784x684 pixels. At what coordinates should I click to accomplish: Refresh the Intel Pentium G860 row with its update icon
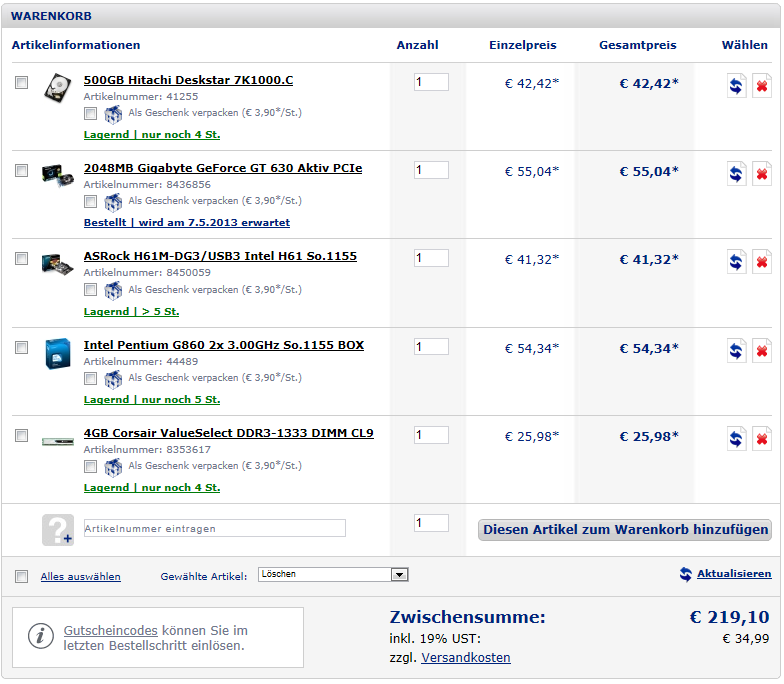click(736, 351)
